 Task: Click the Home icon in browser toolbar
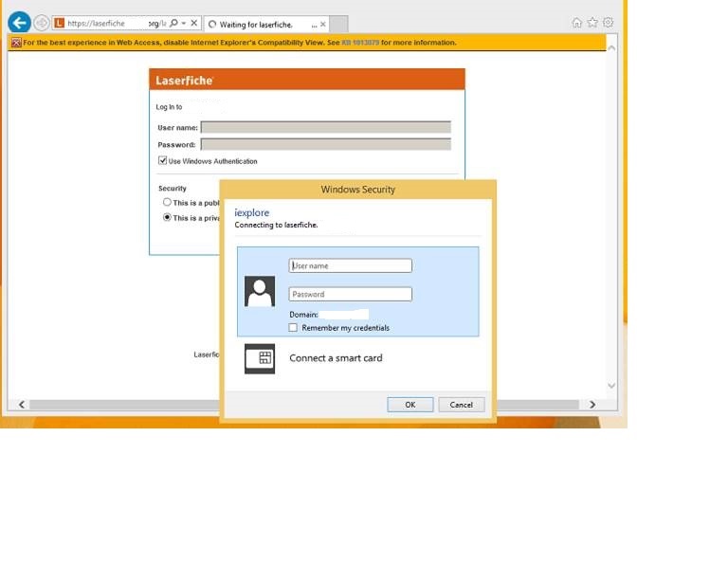(576, 23)
